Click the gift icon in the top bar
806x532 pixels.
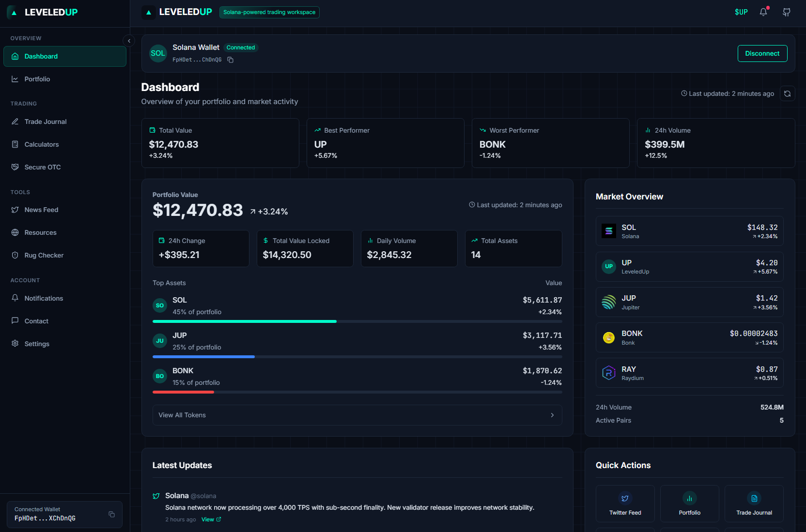point(786,12)
